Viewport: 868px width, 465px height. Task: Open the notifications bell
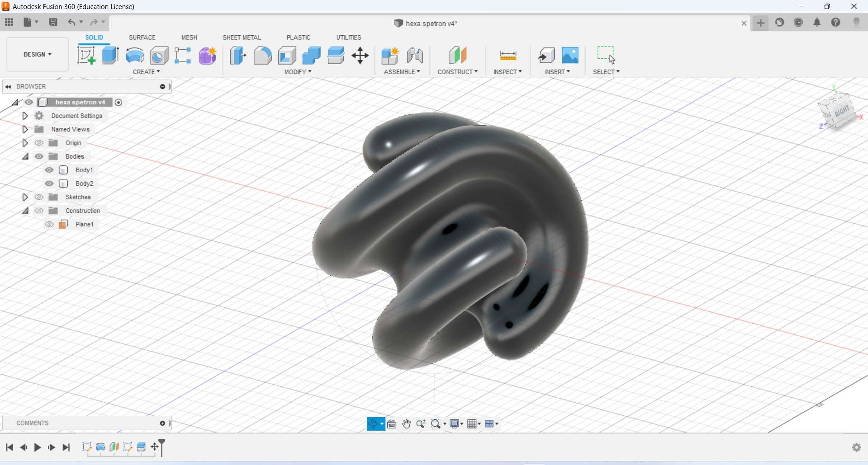(817, 23)
